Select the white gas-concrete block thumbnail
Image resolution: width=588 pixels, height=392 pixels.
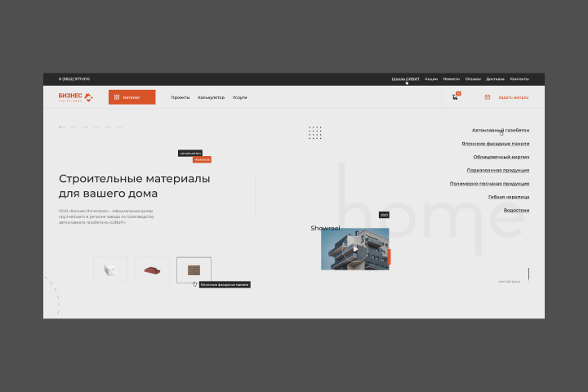pos(110,270)
